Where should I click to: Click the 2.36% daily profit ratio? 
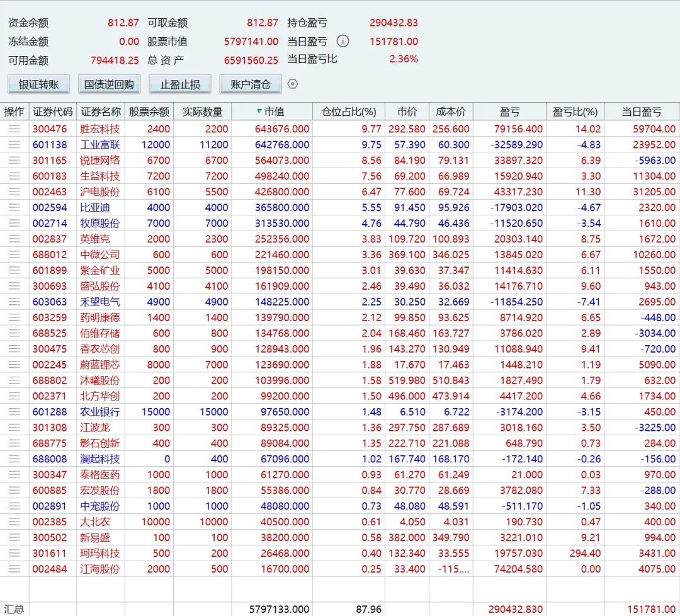pyautogui.click(x=404, y=59)
